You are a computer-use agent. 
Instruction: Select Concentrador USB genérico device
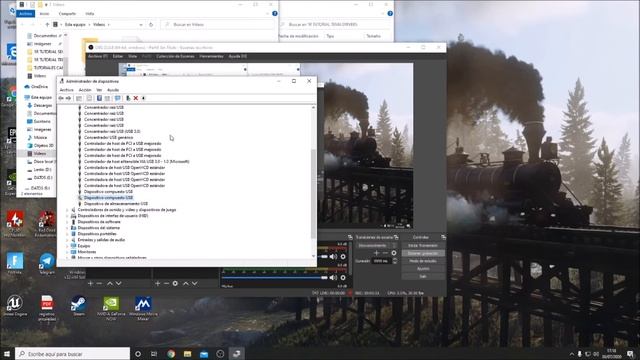[x=108, y=138]
